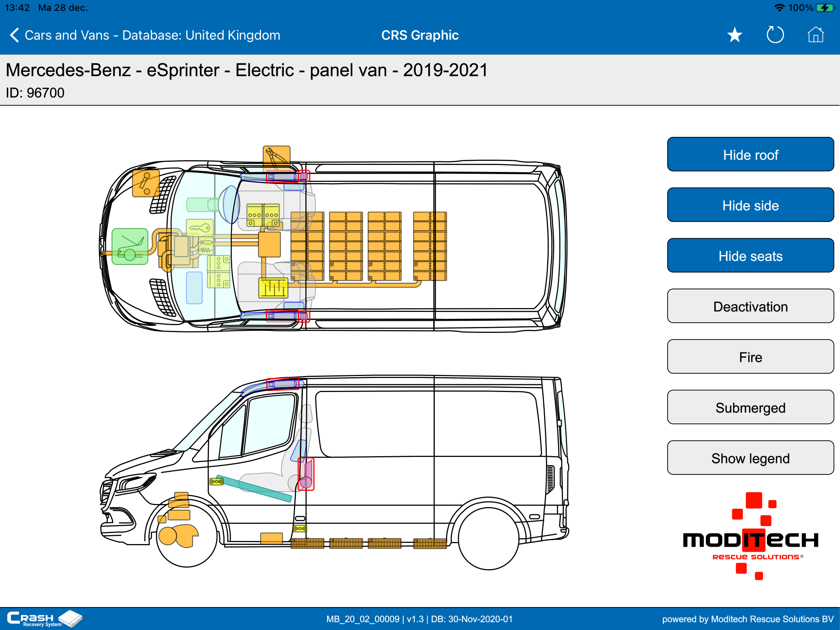Tap the green bonnet-release icon
Image resolution: width=840 pixels, height=630 pixels.
(130, 247)
